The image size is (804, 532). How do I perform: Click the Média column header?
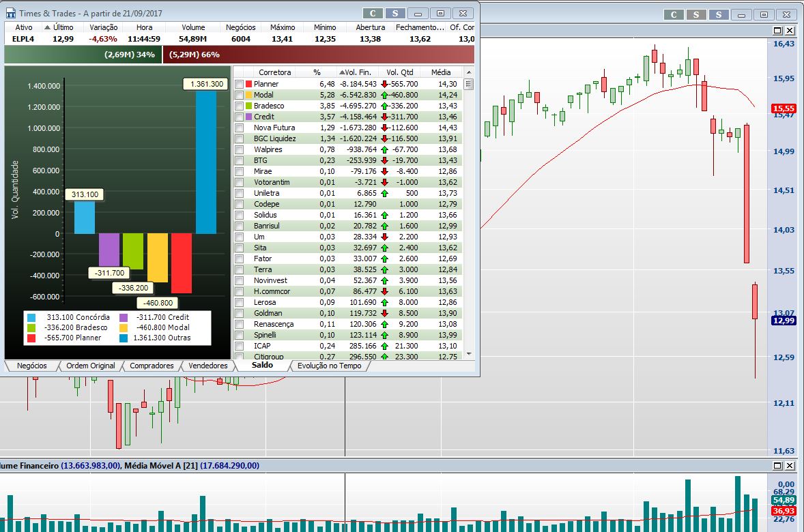(x=440, y=72)
